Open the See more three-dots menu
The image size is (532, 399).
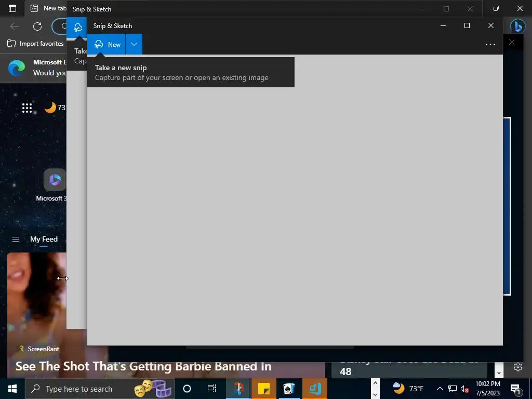click(490, 45)
